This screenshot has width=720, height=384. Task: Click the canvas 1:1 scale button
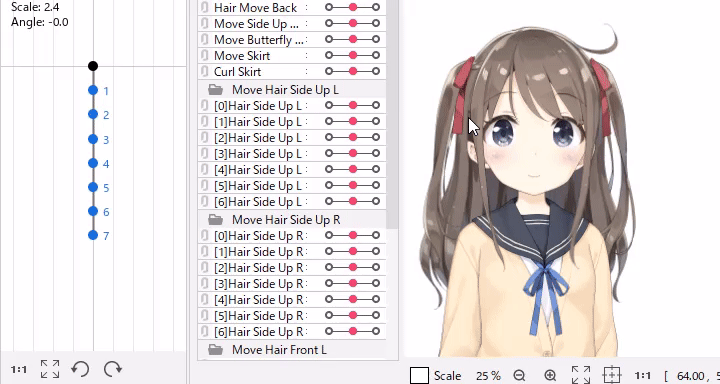tap(643, 376)
